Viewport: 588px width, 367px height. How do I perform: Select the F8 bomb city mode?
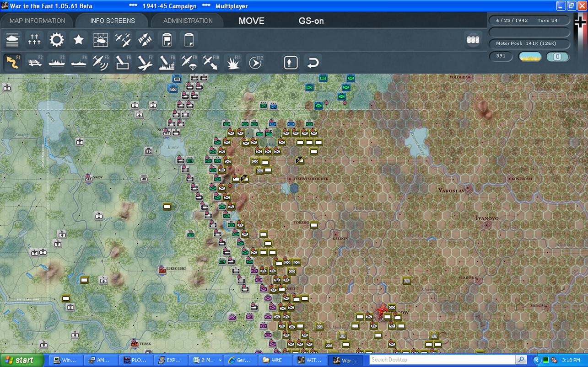coord(167,62)
